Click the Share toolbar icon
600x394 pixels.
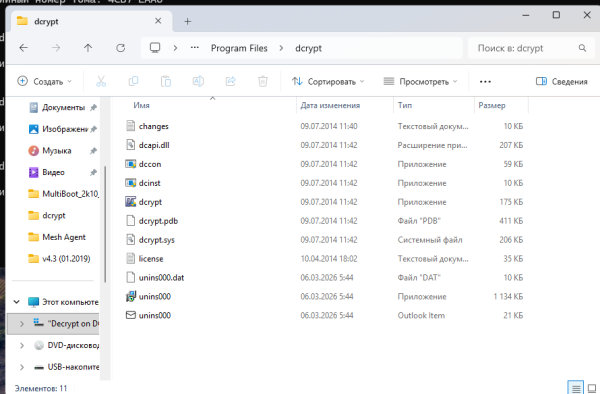point(230,81)
